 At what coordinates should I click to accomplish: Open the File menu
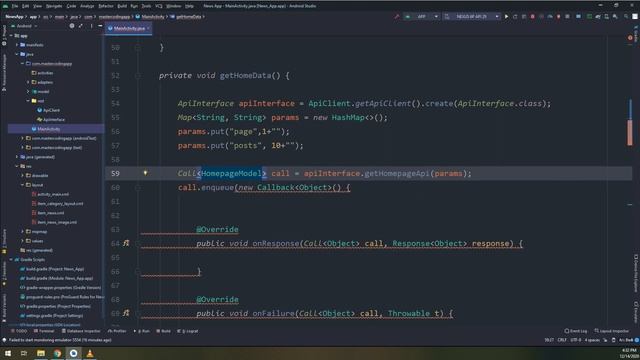[x=15, y=6]
